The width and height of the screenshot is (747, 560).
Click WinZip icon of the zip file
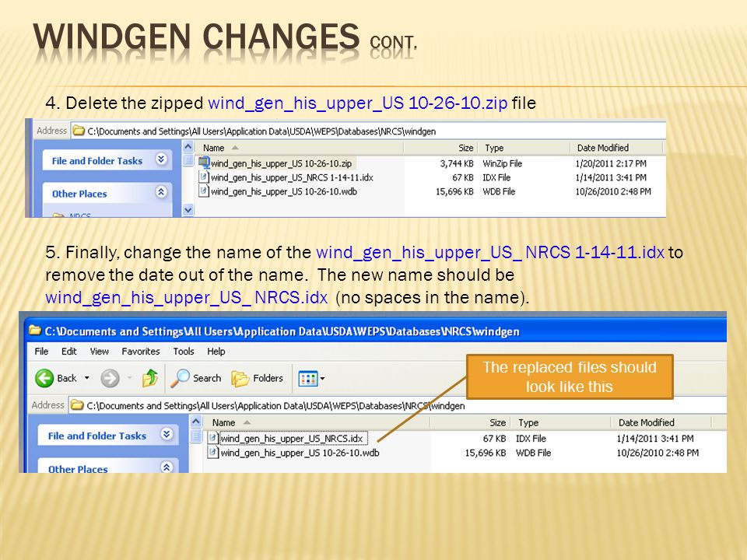click(x=205, y=163)
